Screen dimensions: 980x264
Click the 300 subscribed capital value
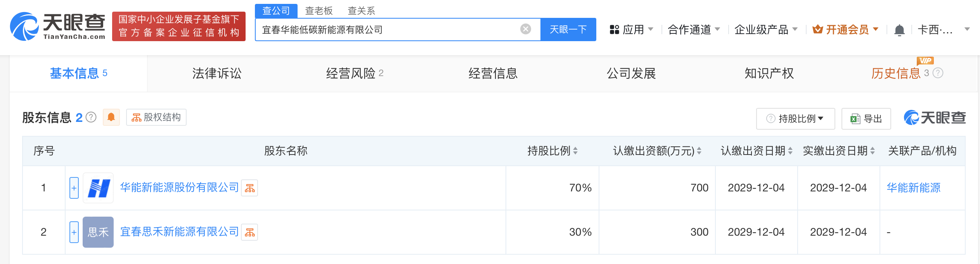pos(700,232)
